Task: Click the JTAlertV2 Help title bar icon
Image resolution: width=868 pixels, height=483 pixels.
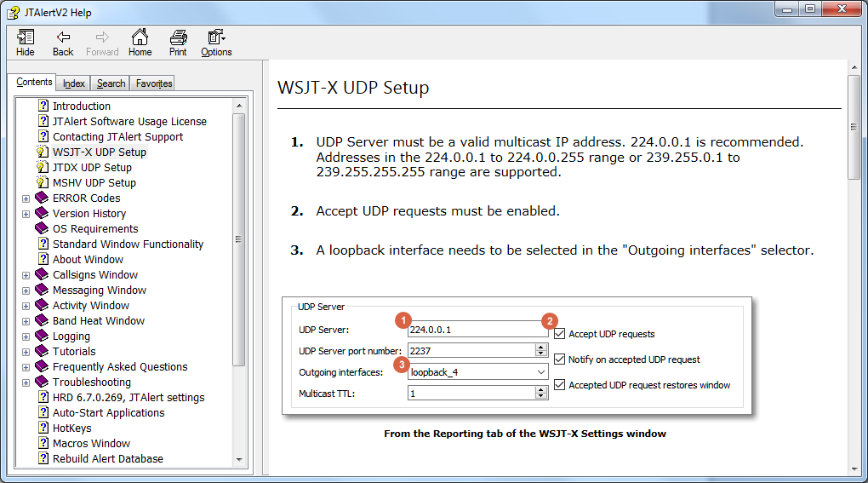Action: (14, 12)
